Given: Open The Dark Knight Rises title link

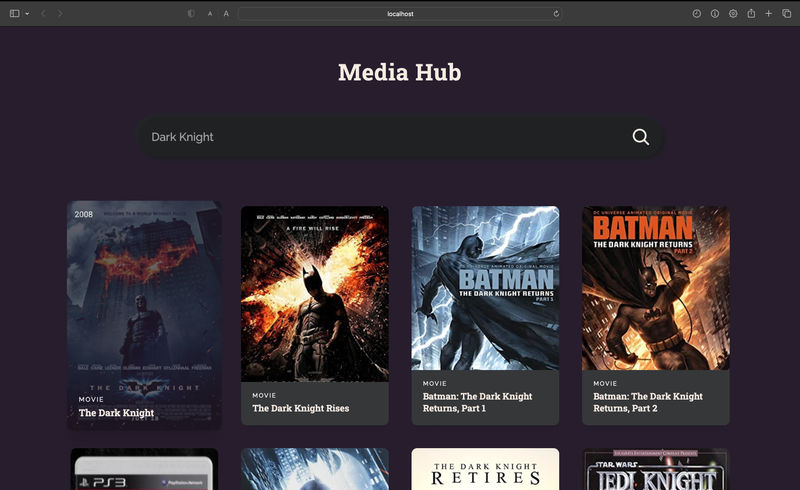Looking at the screenshot, I should tap(300, 408).
